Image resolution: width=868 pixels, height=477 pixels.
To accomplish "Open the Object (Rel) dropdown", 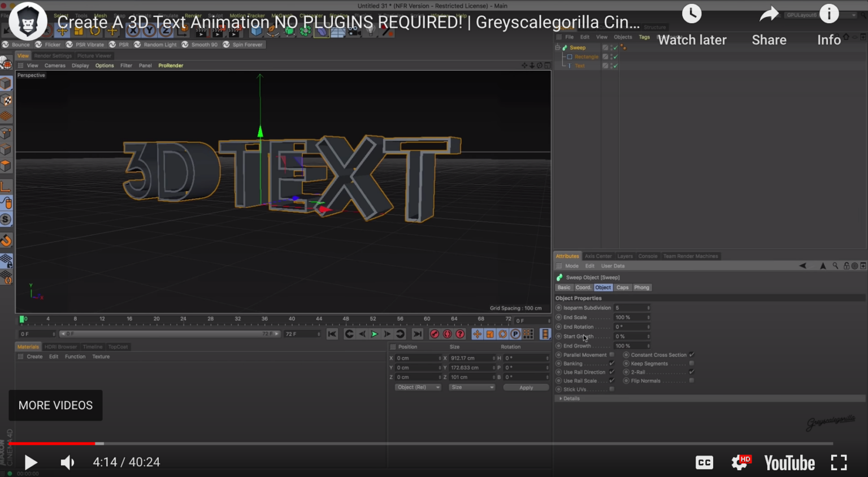I will coord(418,387).
